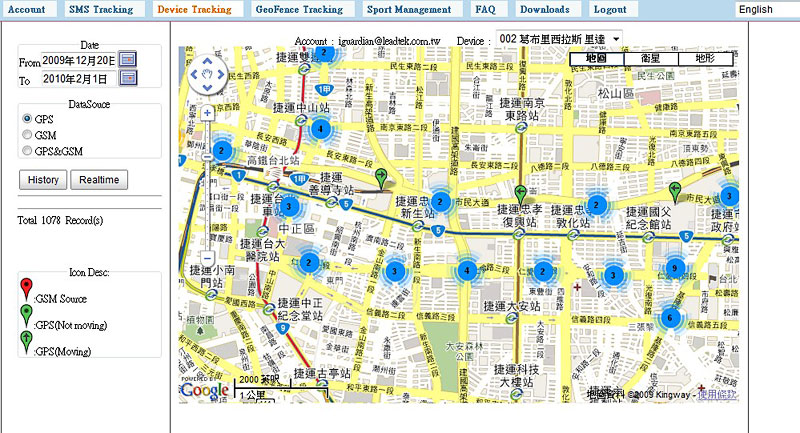800x433 pixels.
Task: Switch map to 衛星 satellite view
Action: [x=651, y=59]
